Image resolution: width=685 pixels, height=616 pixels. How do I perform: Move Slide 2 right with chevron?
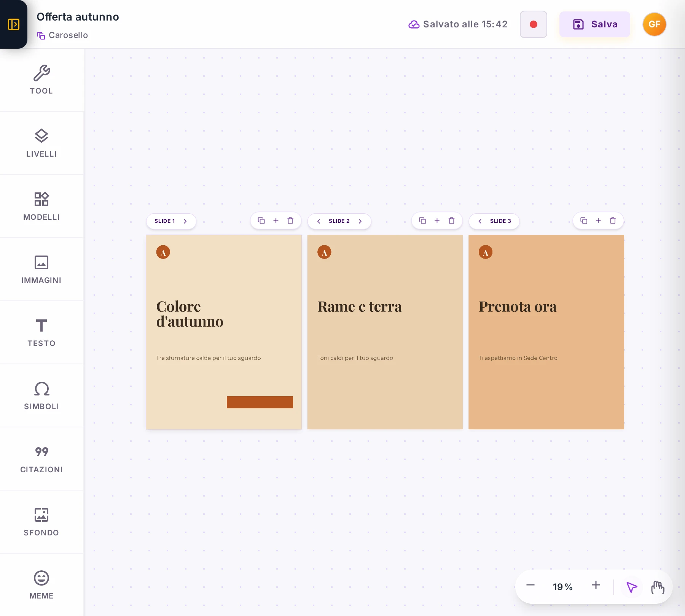coord(360,221)
